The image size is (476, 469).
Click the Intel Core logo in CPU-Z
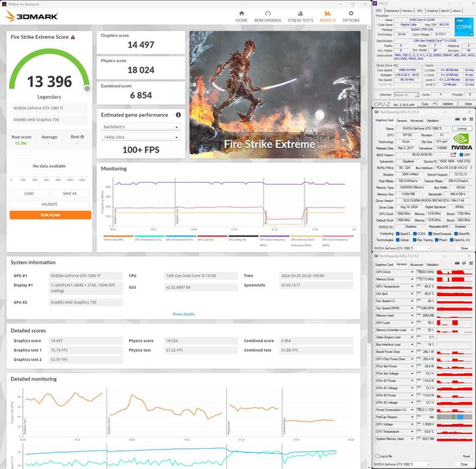click(464, 27)
